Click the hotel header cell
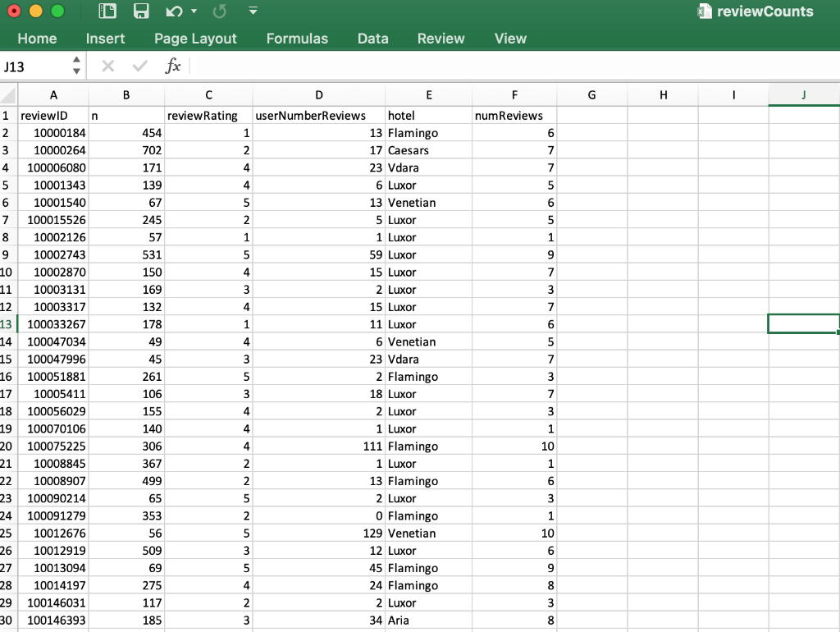Screen dimensions: 840x632 428,116
